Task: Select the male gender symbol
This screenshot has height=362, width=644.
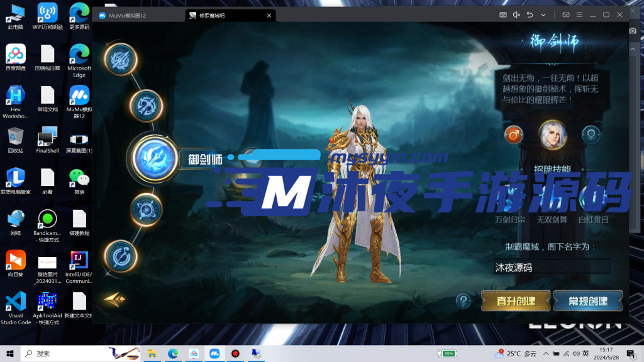Action: point(514,134)
